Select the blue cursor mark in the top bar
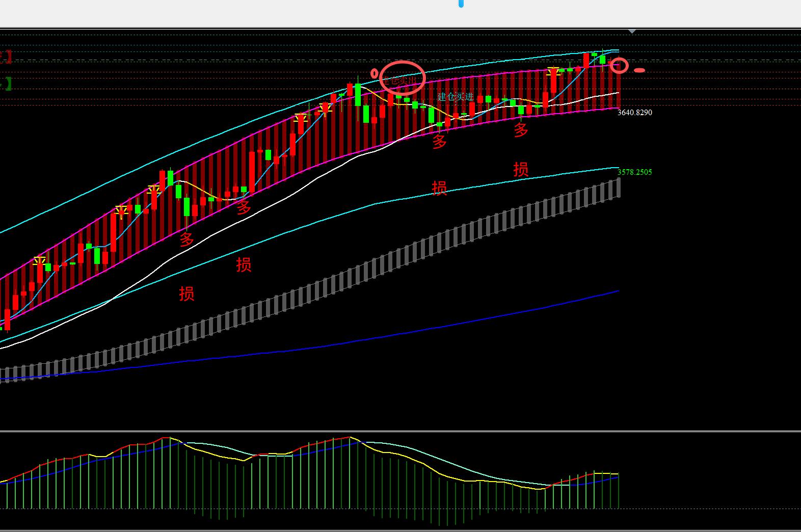Viewport: 801px width, 532px height. point(461,4)
